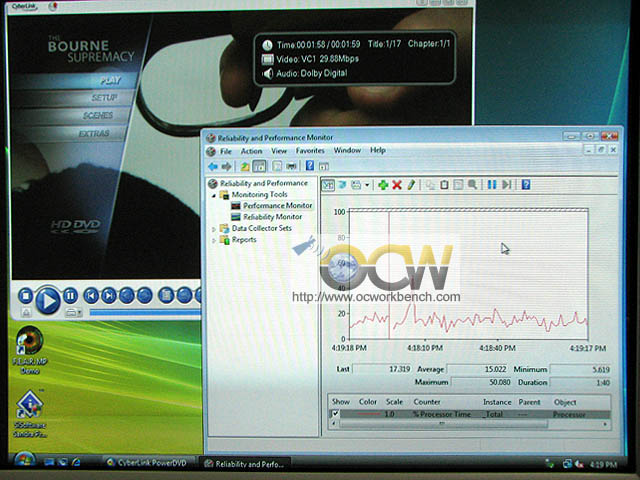Open the Windows Start orb

click(24, 461)
